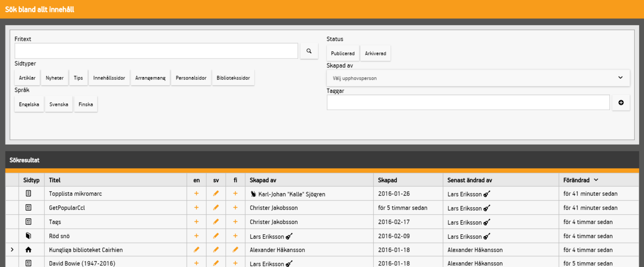
Task: Add English version for GetPopularCcl
Action: [196, 208]
